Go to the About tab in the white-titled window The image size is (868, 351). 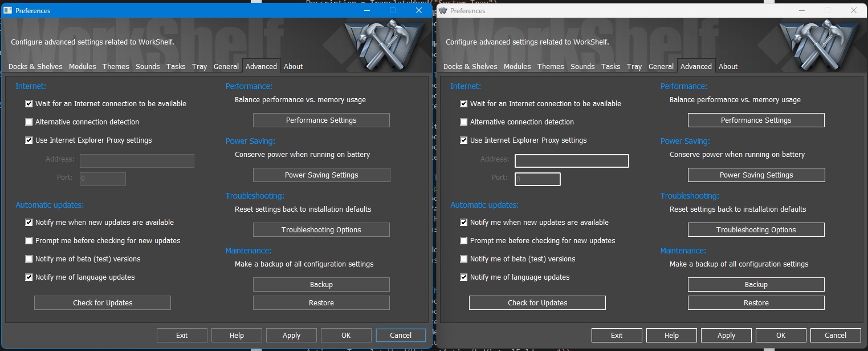click(728, 67)
